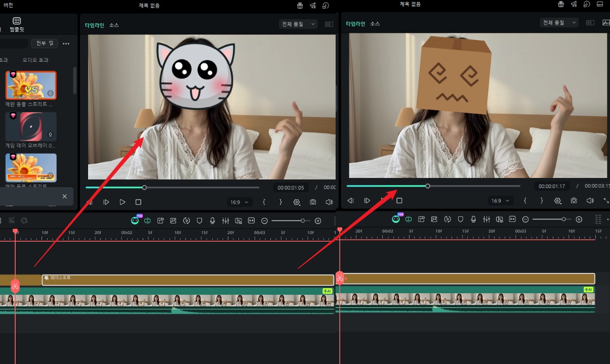Open the three-dot more options menu

click(66, 43)
